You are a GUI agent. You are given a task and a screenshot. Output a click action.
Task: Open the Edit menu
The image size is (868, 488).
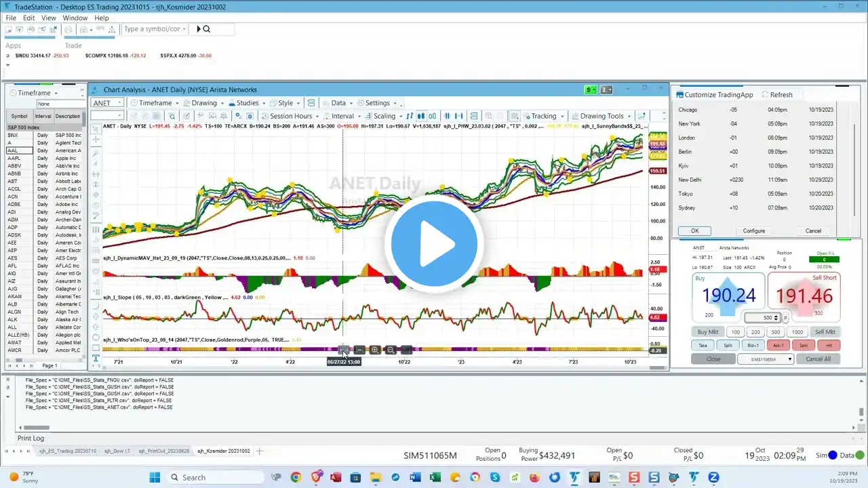(x=29, y=18)
